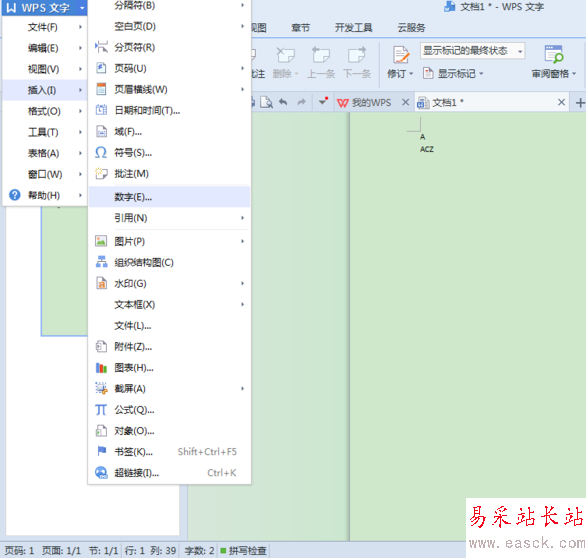
Task: Click the bookmark flag icon
Action: [x=101, y=451]
